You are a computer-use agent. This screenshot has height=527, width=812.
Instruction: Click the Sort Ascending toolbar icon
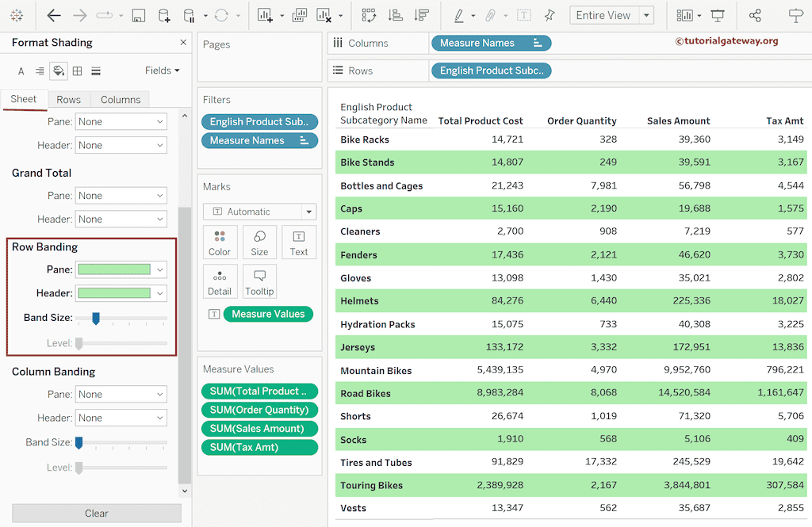click(398, 16)
